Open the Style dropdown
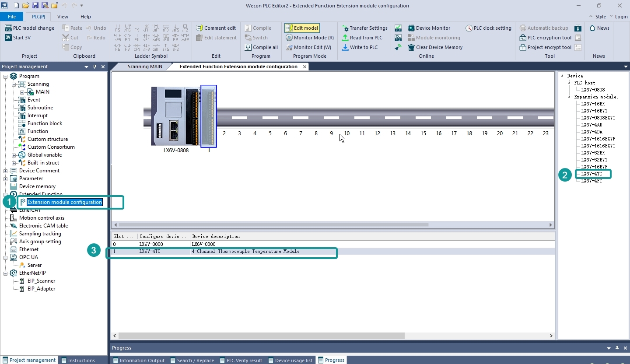Screen dimensions: 630x364 pos(598,17)
